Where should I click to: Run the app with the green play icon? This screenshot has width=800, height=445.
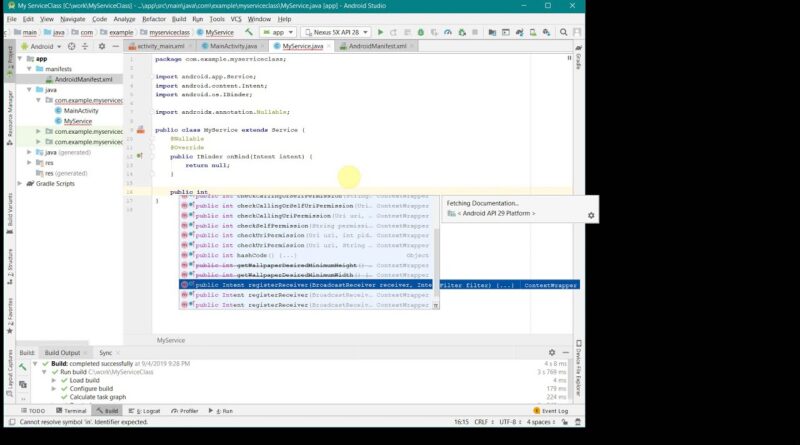tap(380, 32)
